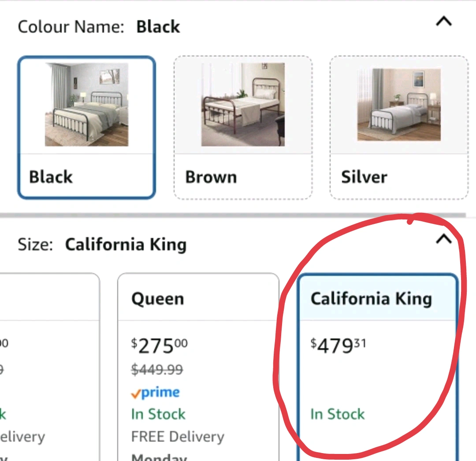This screenshot has height=461, width=476.
Task: Click In Stock under California King
Action: click(x=338, y=414)
